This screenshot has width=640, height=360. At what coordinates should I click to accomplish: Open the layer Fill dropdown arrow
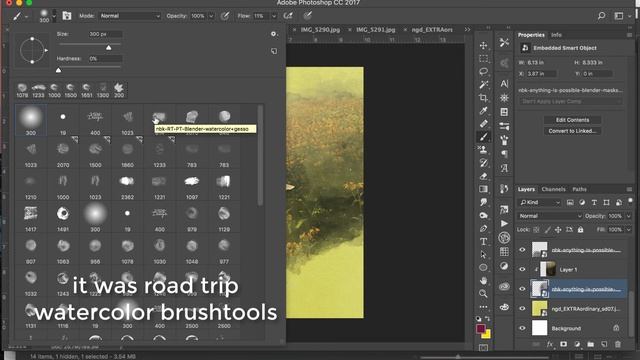click(628, 230)
